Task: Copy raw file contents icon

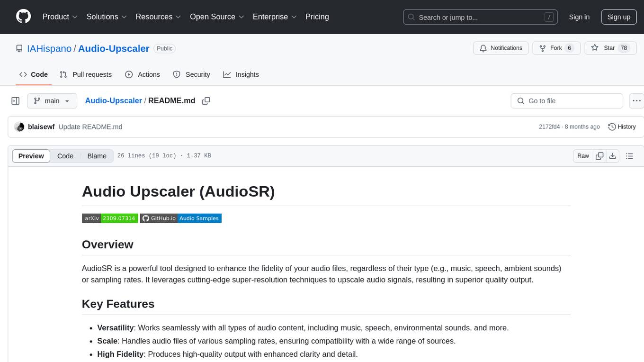Action: 600,156
